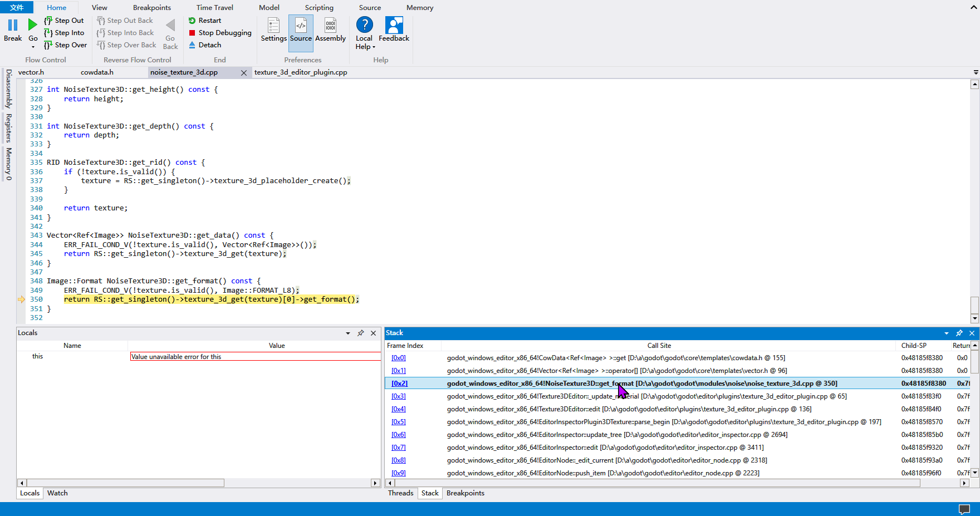Switch to the Time Travel ribbon tab
This screenshot has height=516, width=980.
click(214, 7)
